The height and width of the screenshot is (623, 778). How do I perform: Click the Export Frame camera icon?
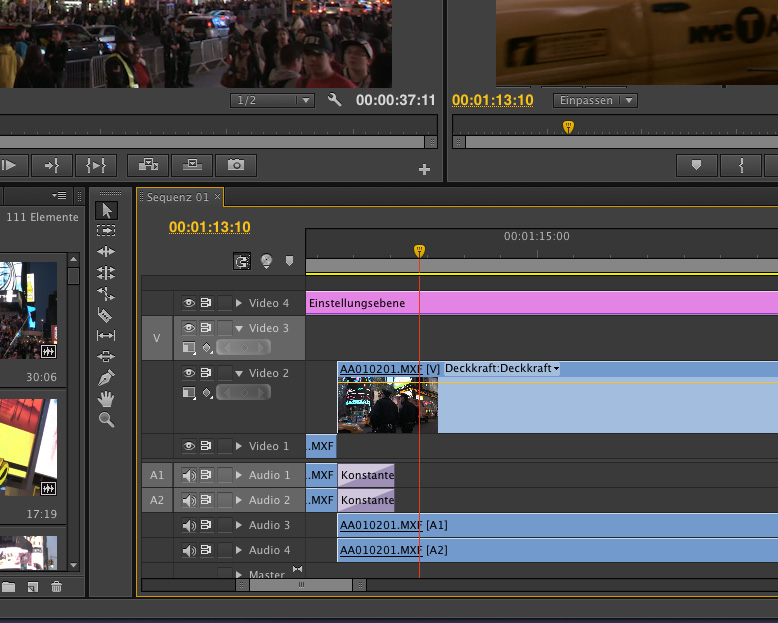coord(236,165)
